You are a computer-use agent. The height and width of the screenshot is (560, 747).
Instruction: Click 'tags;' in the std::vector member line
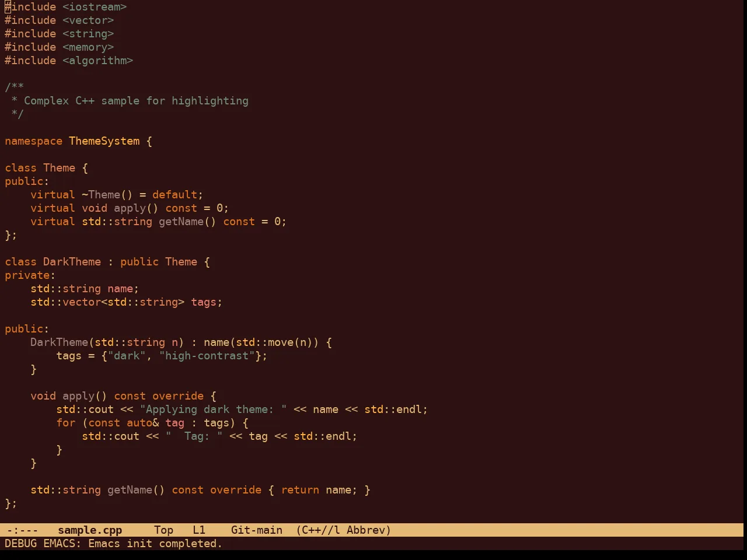coord(207,302)
